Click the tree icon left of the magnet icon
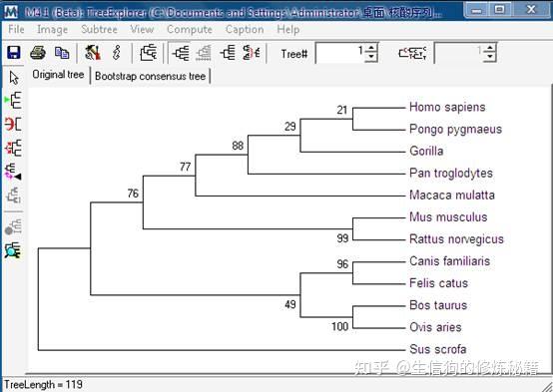This screenshot has height=392, width=553. (228, 53)
